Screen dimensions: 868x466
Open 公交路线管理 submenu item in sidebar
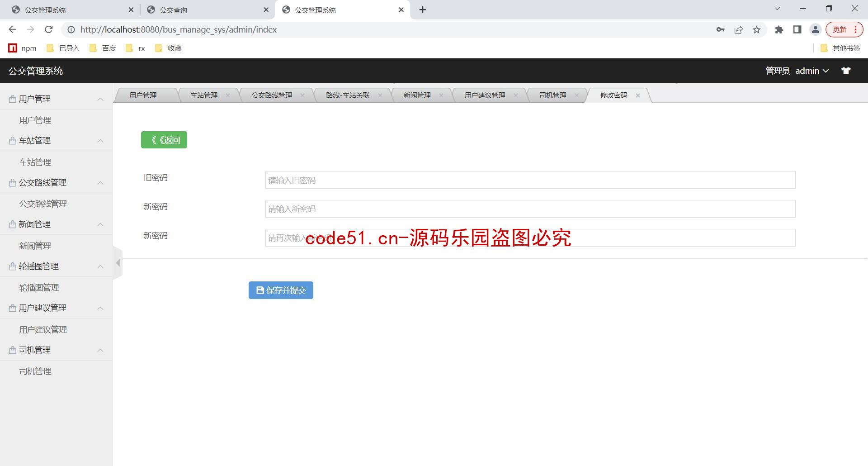click(x=43, y=204)
